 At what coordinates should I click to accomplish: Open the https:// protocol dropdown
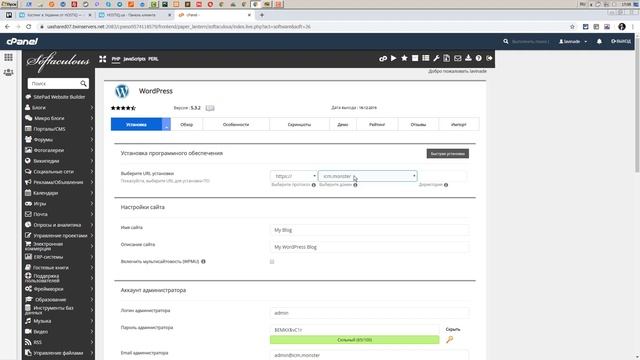pyautogui.click(x=293, y=176)
